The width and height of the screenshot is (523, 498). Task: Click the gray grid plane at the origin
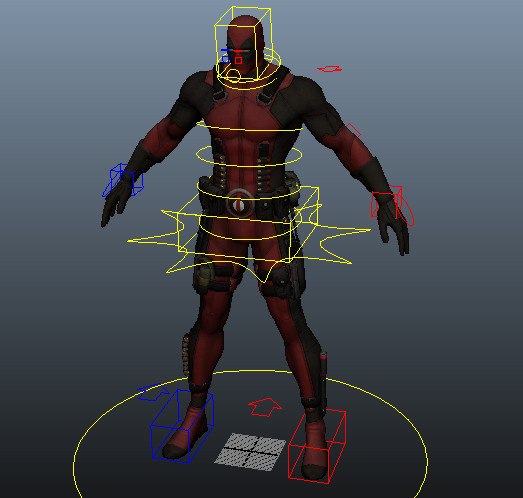tap(250, 452)
